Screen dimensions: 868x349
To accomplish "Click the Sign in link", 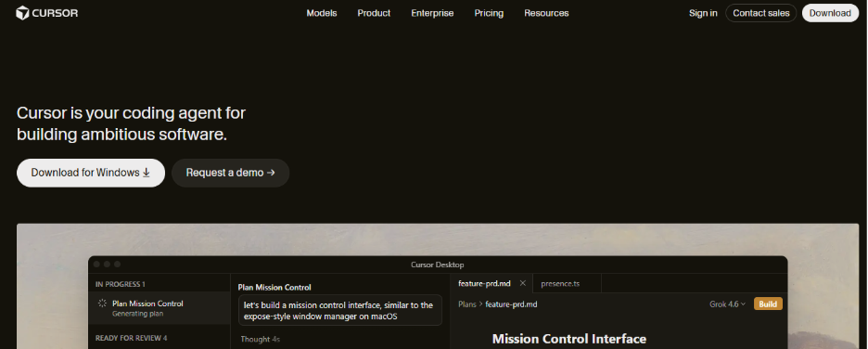I will [703, 13].
